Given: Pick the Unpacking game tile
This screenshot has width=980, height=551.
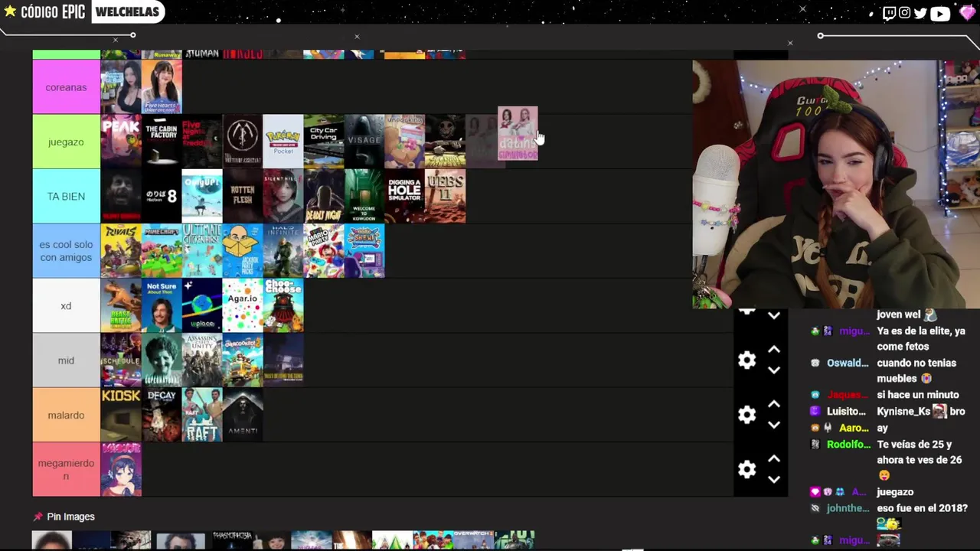Looking at the screenshot, I should (405, 142).
